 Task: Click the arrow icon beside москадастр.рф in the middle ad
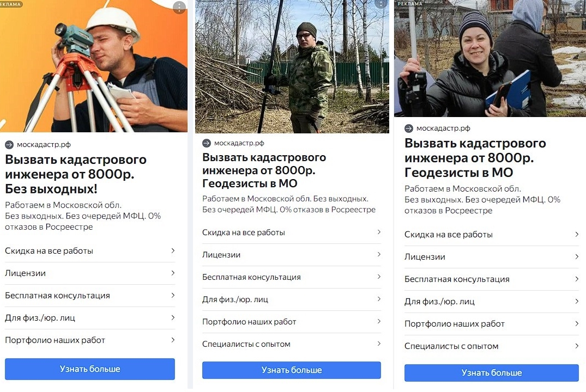207,143
